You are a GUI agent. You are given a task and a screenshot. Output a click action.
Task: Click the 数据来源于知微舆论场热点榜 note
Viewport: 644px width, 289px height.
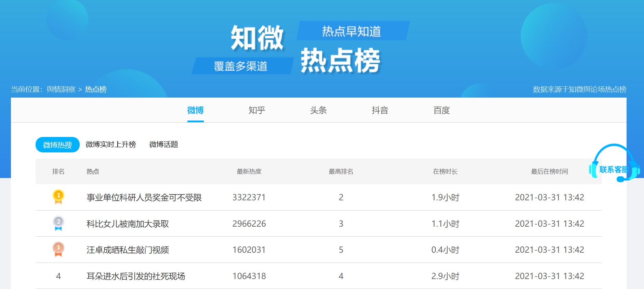tap(579, 89)
